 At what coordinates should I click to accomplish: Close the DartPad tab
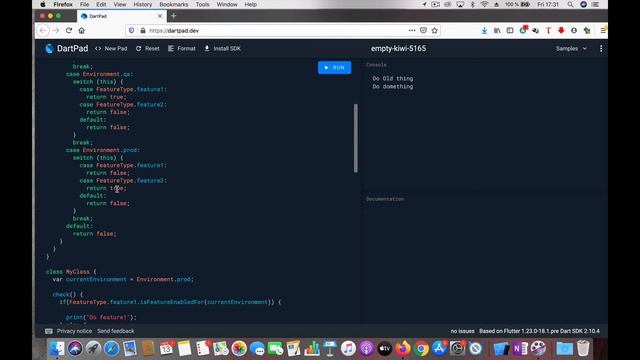pos(160,16)
